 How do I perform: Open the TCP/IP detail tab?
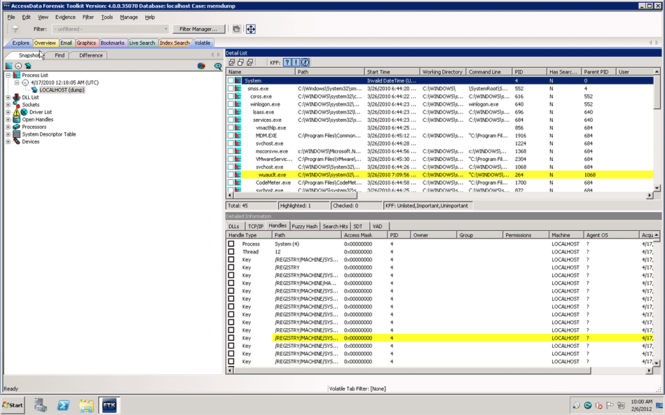(x=255, y=226)
